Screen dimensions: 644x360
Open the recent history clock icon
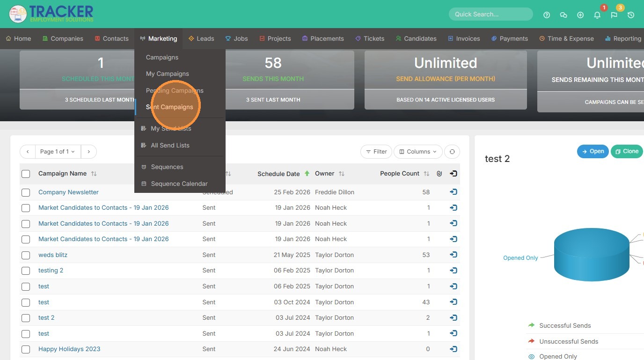(x=631, y=15)
